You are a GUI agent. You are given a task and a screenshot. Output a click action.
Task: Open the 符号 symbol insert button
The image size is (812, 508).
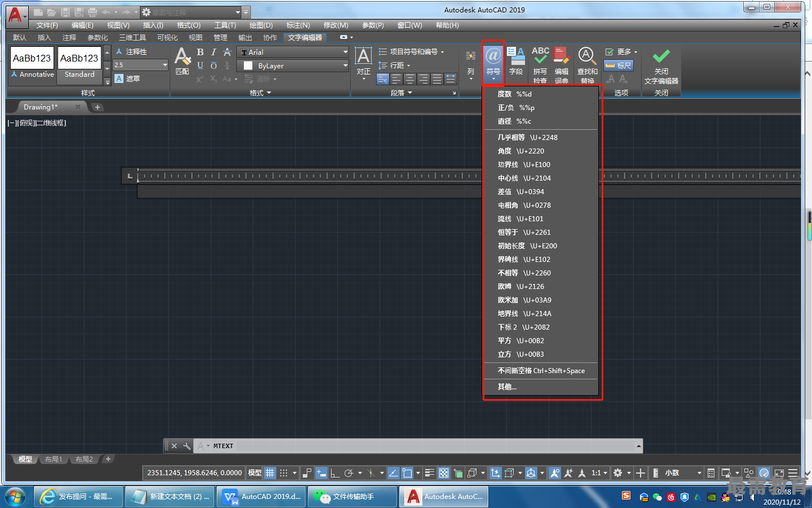pyautogui.click(x=493, y=62)
